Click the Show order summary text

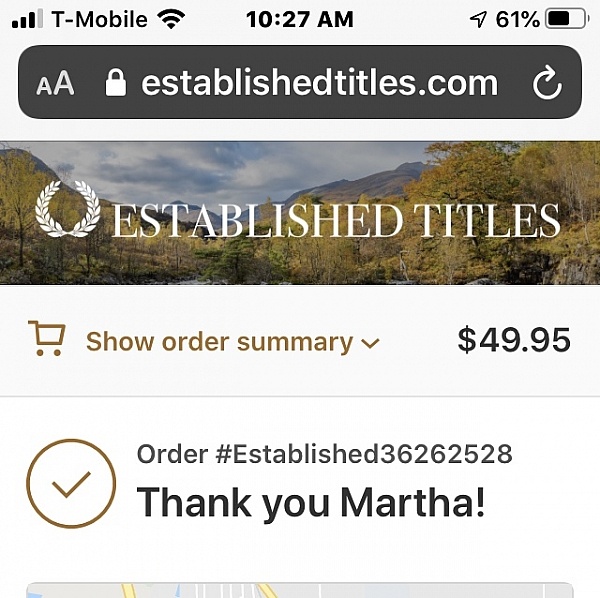(219, 342)
